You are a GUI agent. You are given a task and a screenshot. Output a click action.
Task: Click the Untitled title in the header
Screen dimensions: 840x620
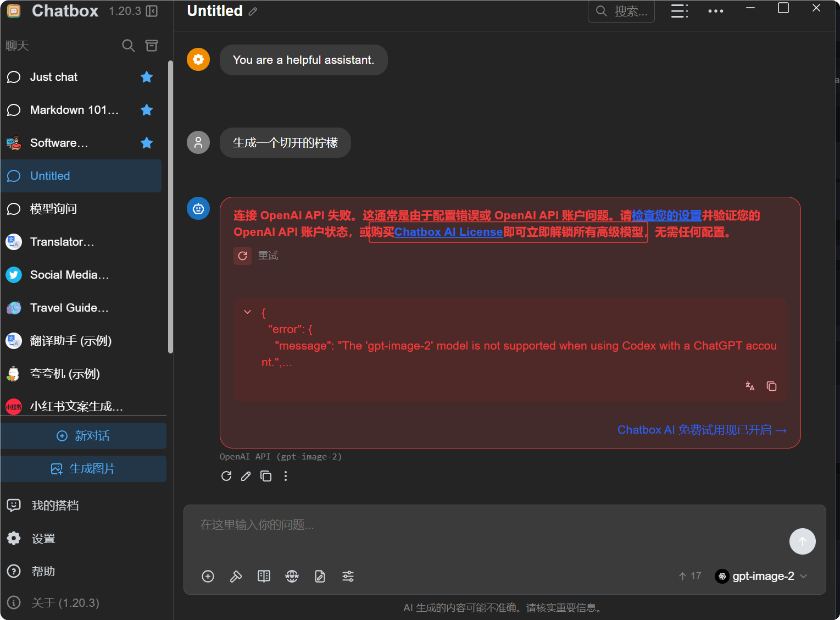coord(215,11)
